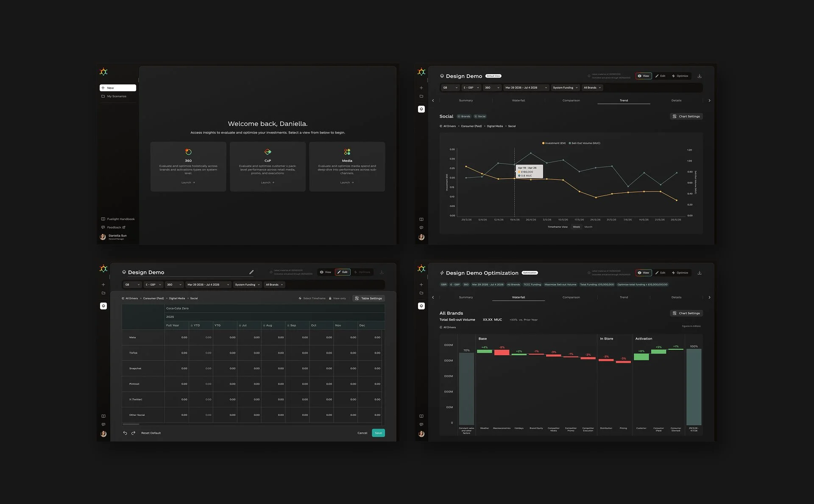Click the Media card's colored dots icon

pyautogui.click(x=347, y=152)
